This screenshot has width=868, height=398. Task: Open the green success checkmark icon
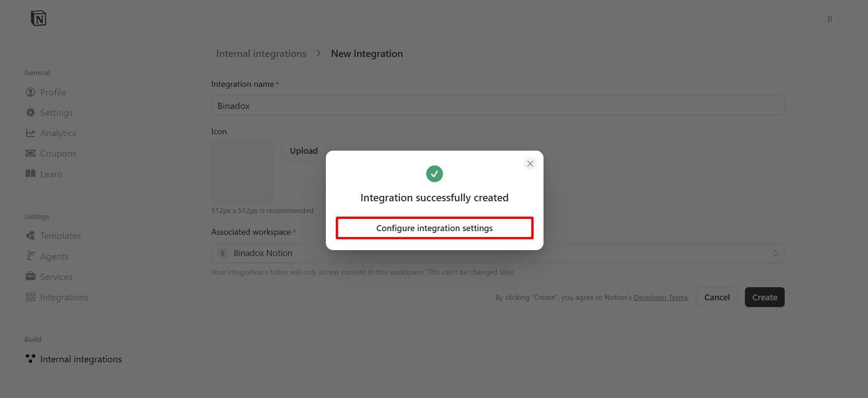click(434, 173)
